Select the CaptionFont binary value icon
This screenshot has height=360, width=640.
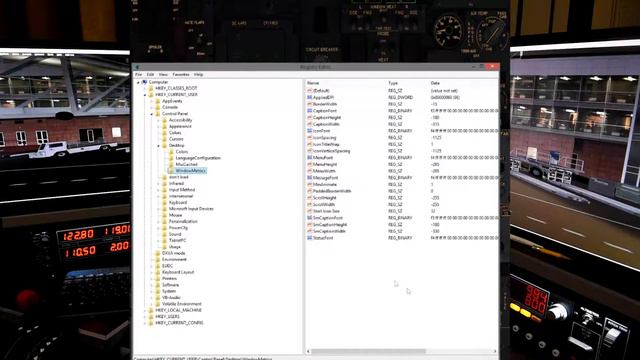tap(309, 111)
